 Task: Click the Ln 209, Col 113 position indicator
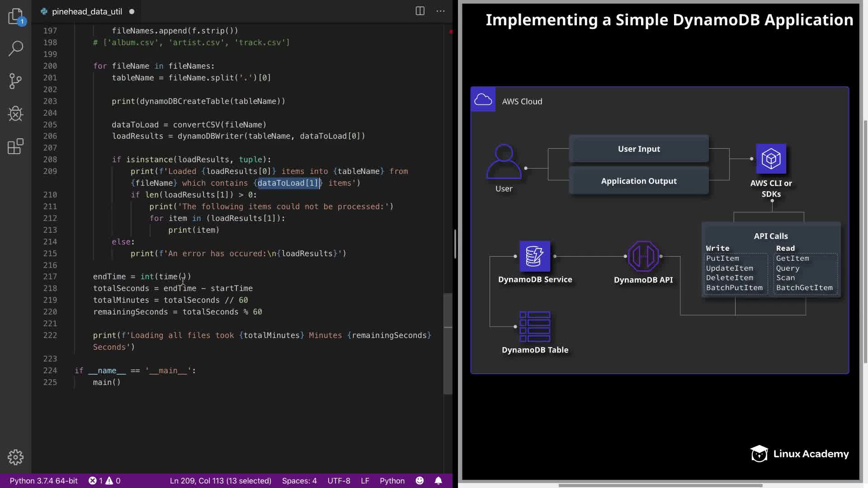click(x=220, y=481)
